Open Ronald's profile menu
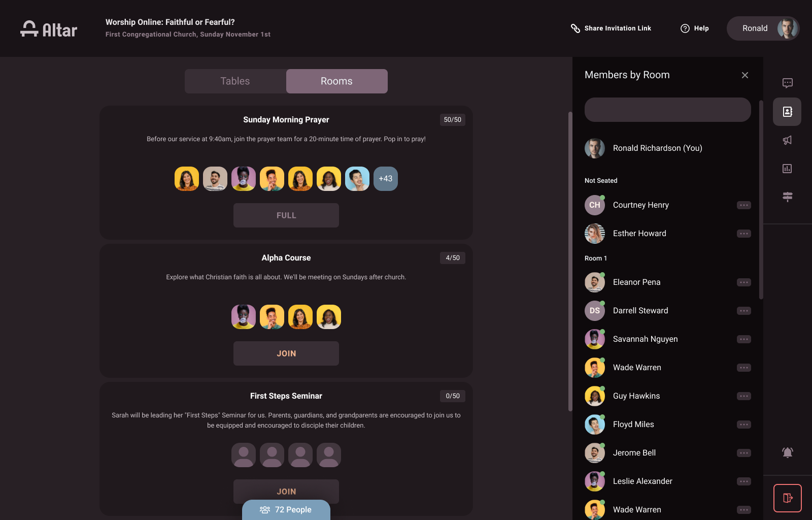Image resolution: width=812 pixels, height=520 pixels. (763, 28)
